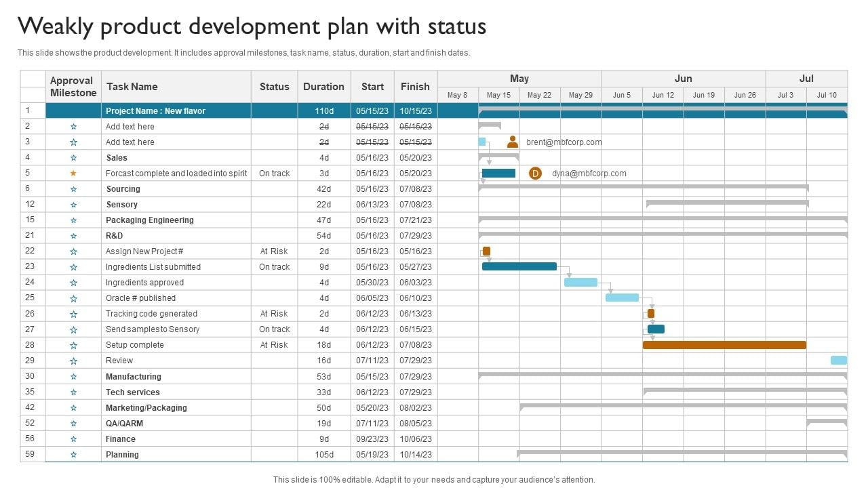
Task: Click the gray QA/QARM summary bar
Action: tap(827, 422)
